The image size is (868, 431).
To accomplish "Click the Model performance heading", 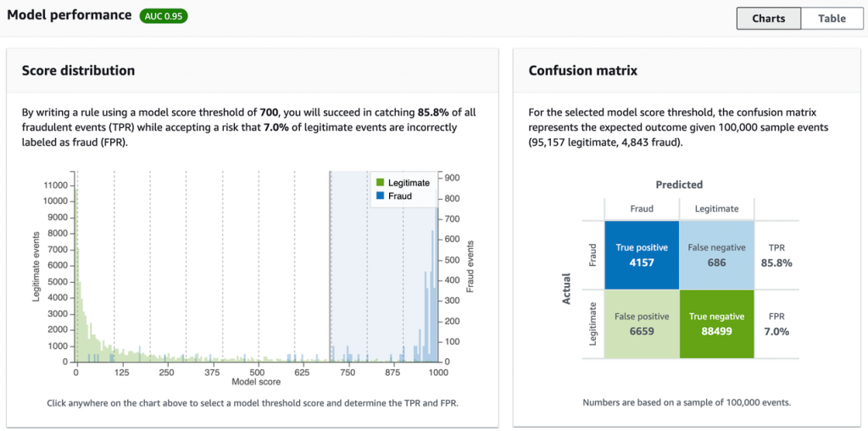I will tap(70, 15).
